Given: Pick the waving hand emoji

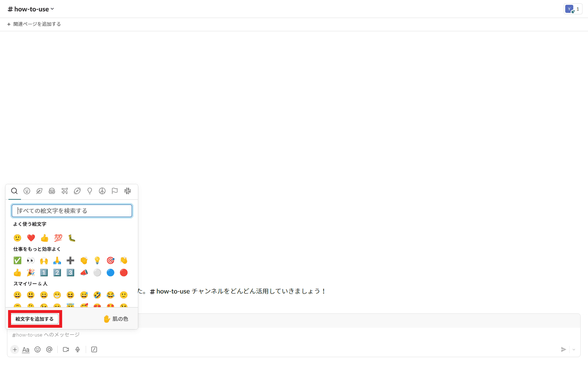Looking at the screenshot, I should (x=124, y=260).
